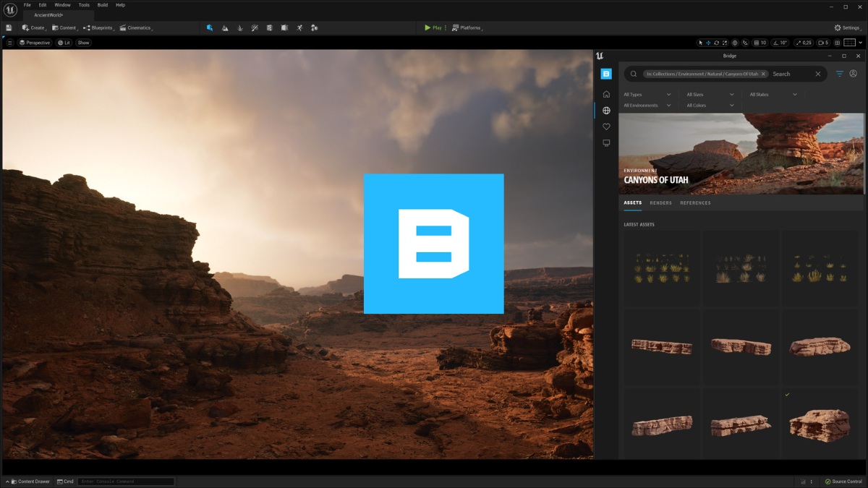Open the Perspective viewport type button
This screenshot has height=488, width=868.
(35, 43)
